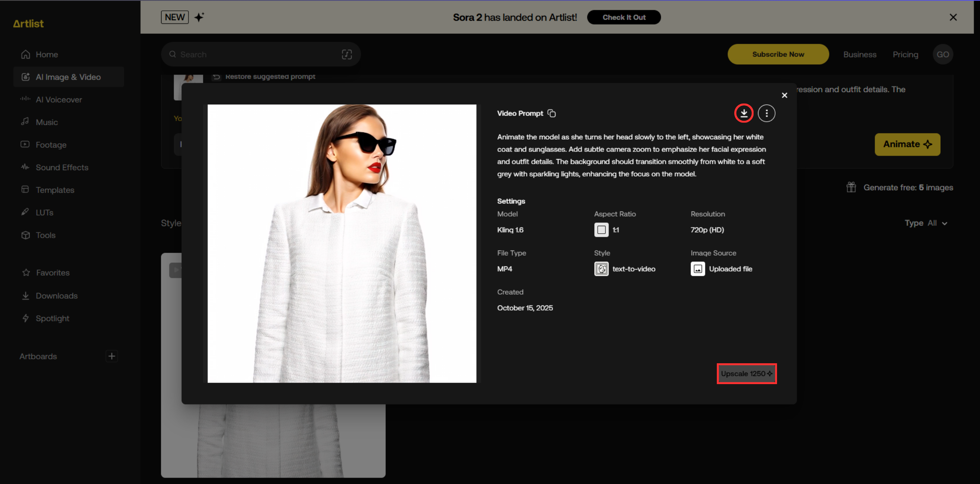
Task: Dismiss the Sora 2 announcement banner
Action: 953,17
